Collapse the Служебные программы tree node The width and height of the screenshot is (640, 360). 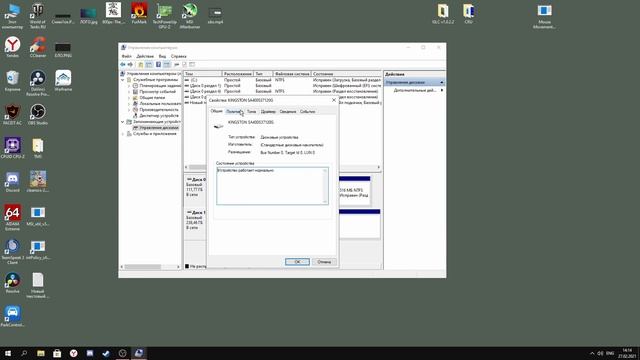point(123,80)
